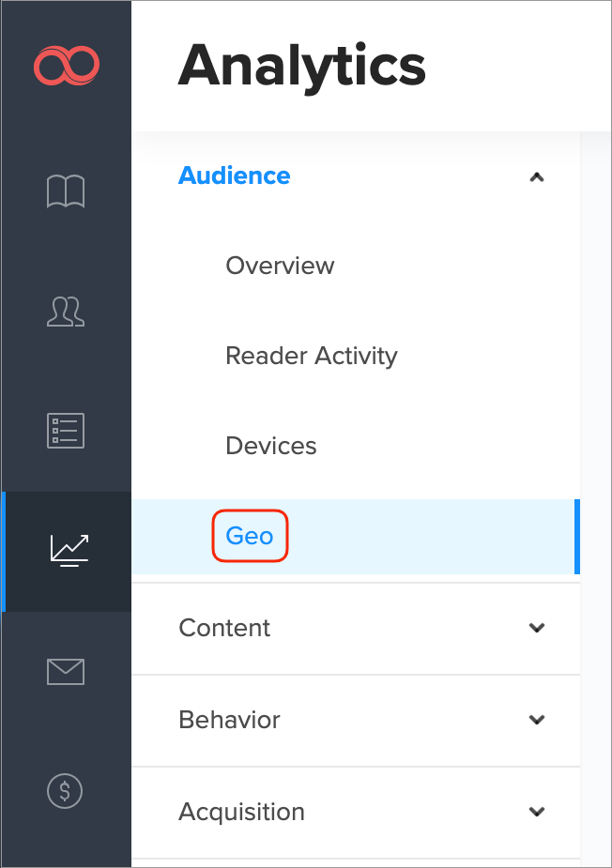The height and width of the screenshot is (868, 612).
Task: Click the Acquisition section label
Action: click(x=241, y=812)
